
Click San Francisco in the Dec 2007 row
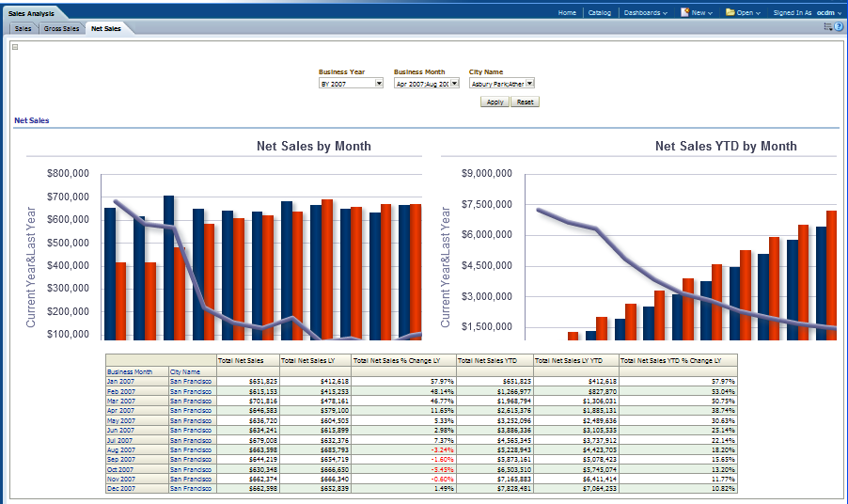point(190,488)
